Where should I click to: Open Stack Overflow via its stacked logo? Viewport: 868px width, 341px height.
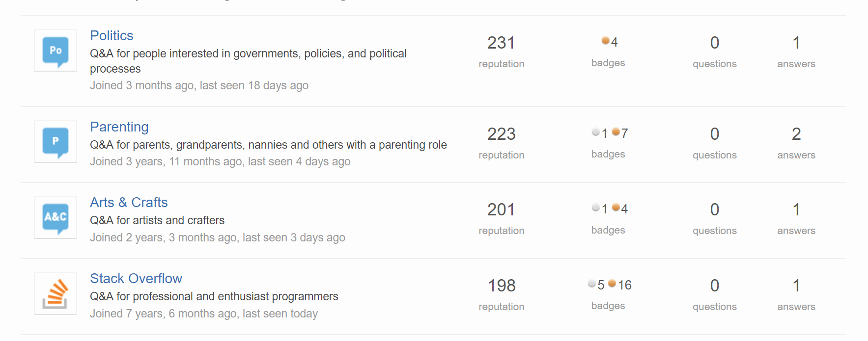55,293
